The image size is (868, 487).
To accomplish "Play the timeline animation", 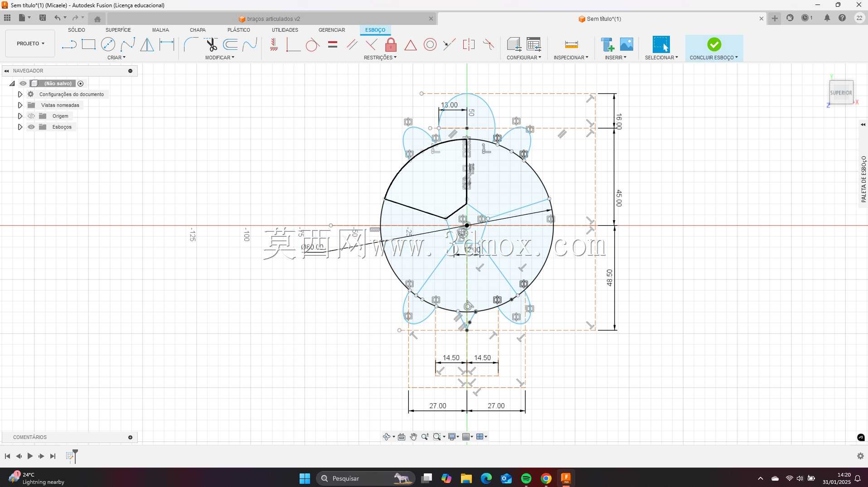I will pos(30,456).
